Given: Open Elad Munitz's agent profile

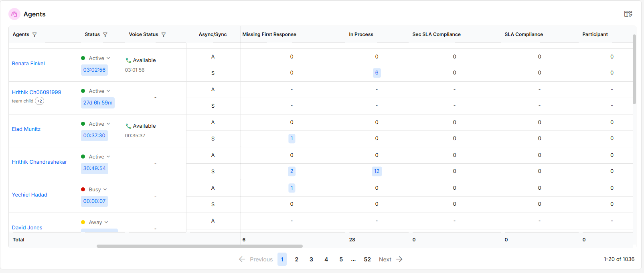Looking at the screenshot, I should point(26,129).
